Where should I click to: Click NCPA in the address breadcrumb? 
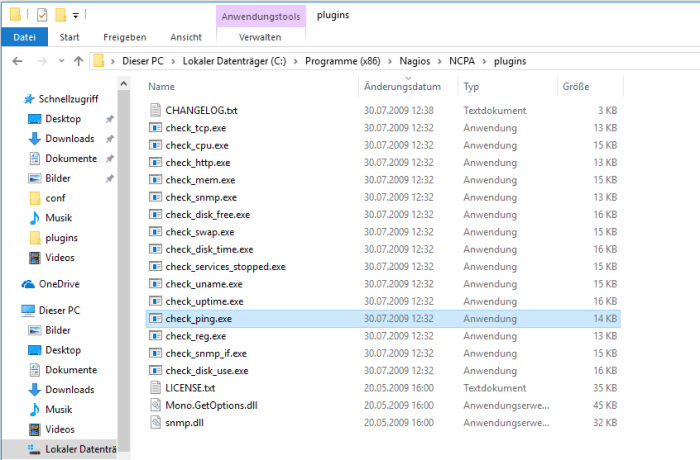462,61
